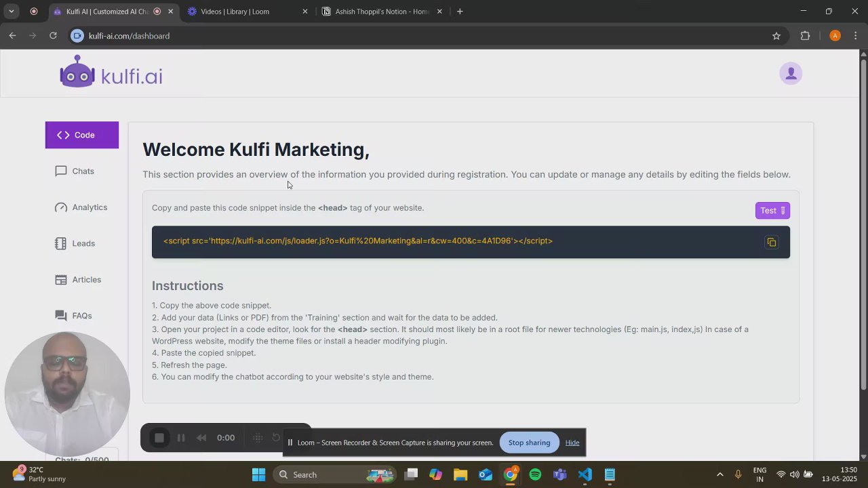Open the Notepad taskbar icon
Image resolution: width=868 pixels, height=488 pixels.
coord(610,474)
